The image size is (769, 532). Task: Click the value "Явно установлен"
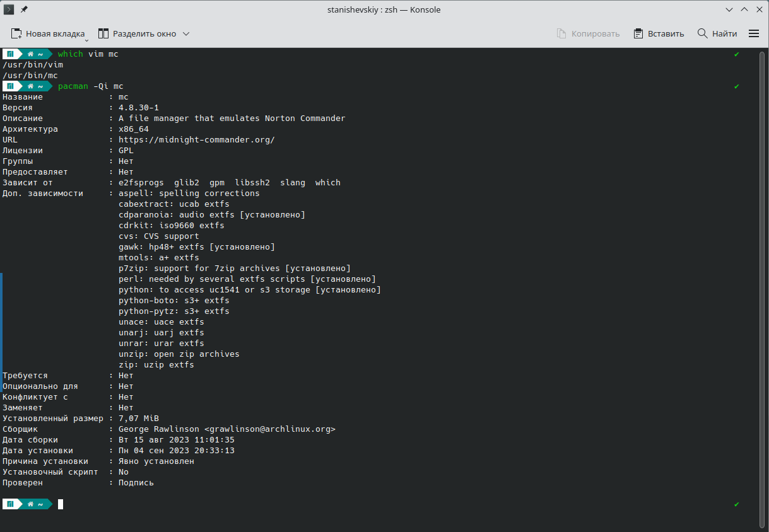click(156, 461)
